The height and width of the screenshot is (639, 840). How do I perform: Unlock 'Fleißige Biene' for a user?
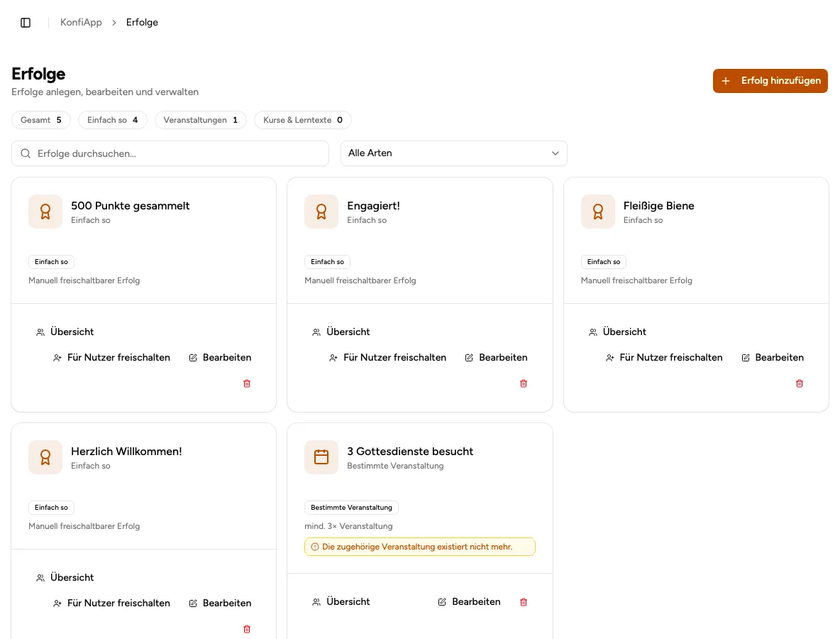tap(664, 358)
